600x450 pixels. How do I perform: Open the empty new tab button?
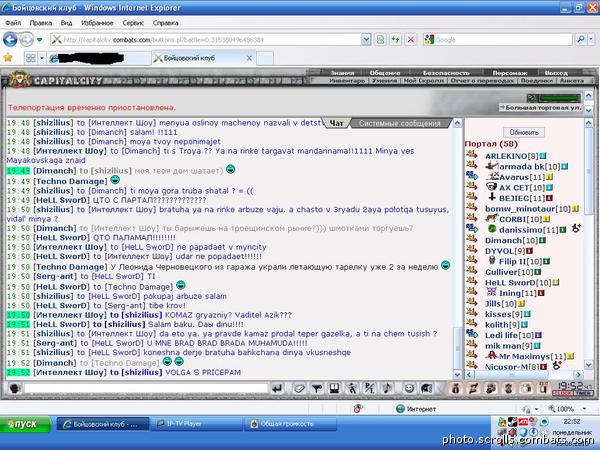click(x=265, y=58)
